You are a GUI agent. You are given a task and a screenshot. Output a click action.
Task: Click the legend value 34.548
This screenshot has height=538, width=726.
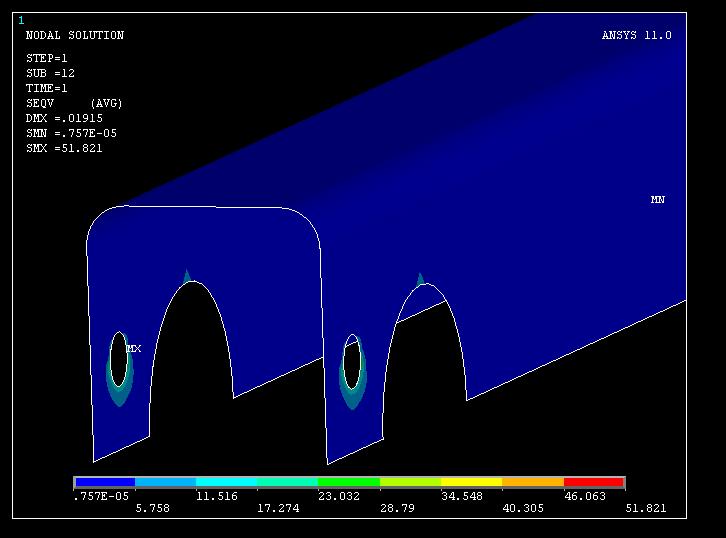pyautogui.click(x=462, y=496)
